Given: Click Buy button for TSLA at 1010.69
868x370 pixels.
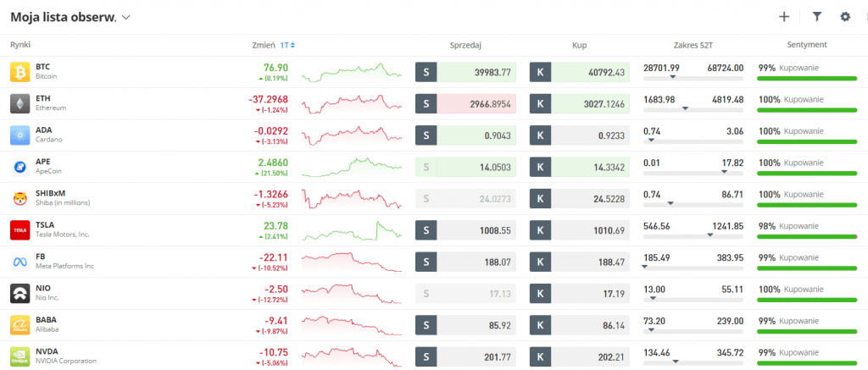Looking at the screenshot, I should (x=580, y=230).
